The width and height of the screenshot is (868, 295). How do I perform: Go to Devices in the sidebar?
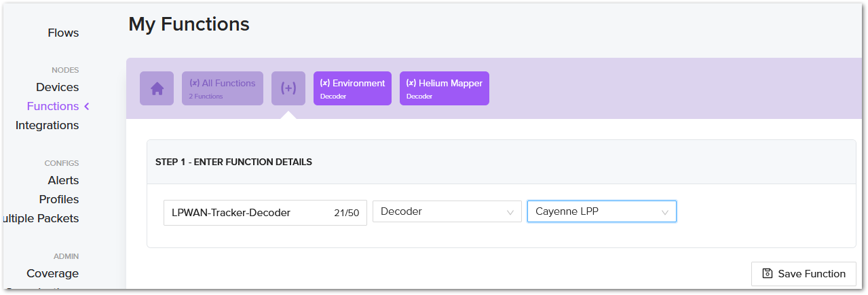[57, 87]
